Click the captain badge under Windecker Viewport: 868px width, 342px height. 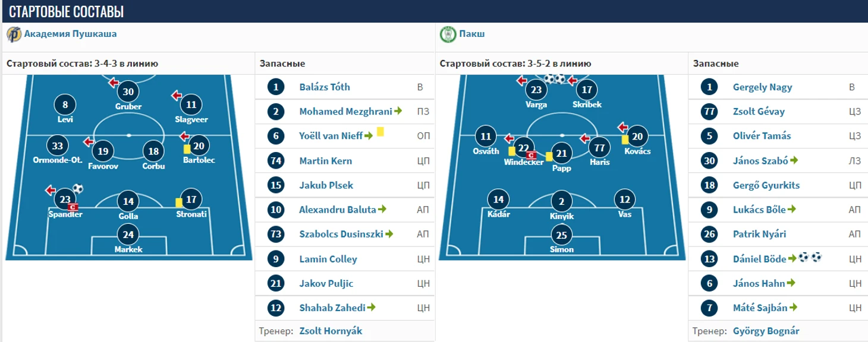532,156
